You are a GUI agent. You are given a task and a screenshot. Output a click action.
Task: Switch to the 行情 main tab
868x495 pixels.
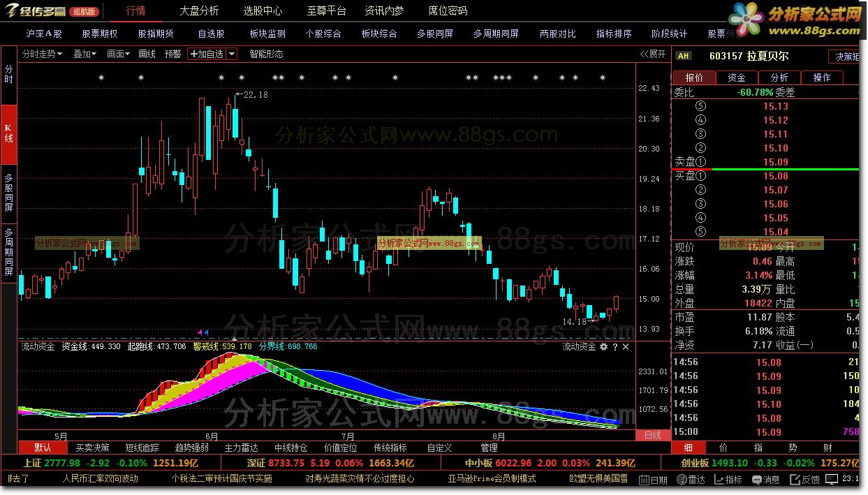[136, 10]
